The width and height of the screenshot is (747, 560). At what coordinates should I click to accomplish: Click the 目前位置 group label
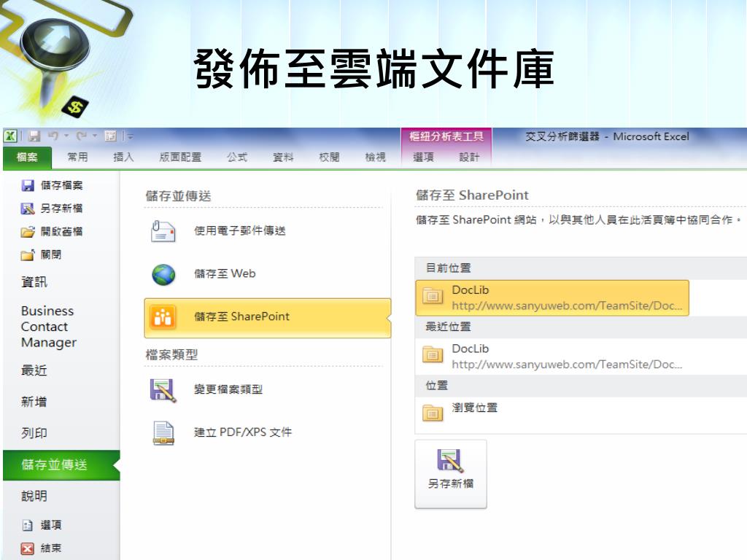point(448,268)
